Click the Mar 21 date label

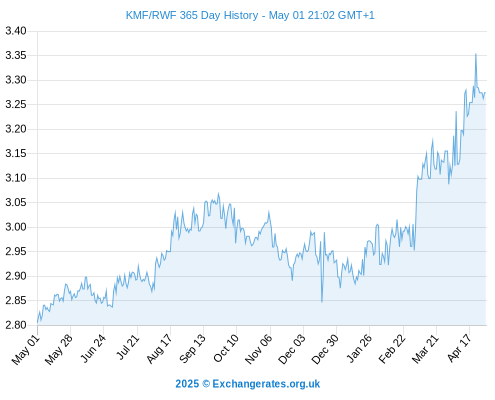425,349
